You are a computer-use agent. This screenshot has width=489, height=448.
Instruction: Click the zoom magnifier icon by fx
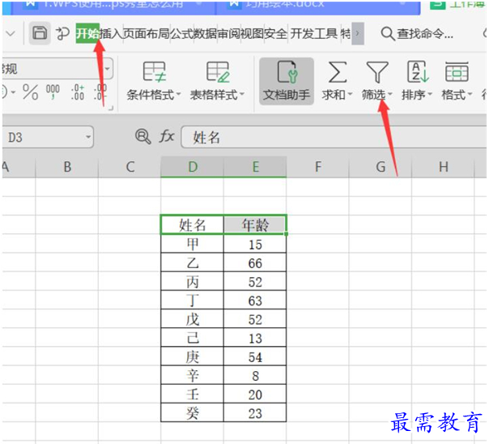tap(142, 137)
